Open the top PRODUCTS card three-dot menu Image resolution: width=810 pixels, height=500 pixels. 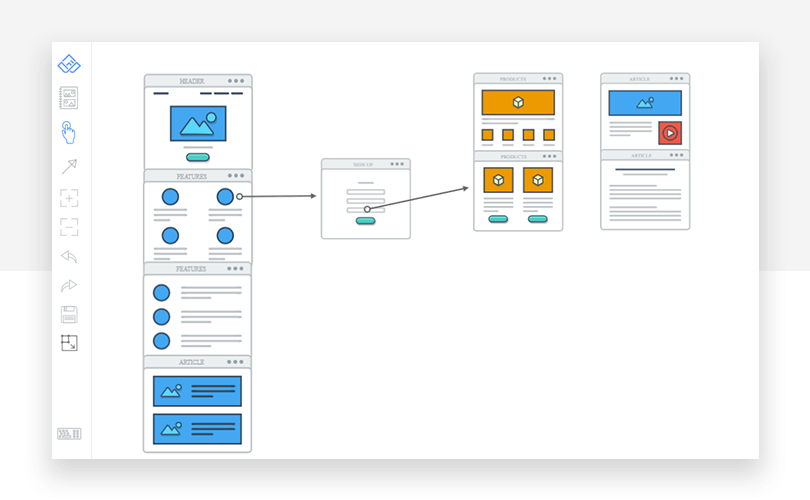pos(550,79)
